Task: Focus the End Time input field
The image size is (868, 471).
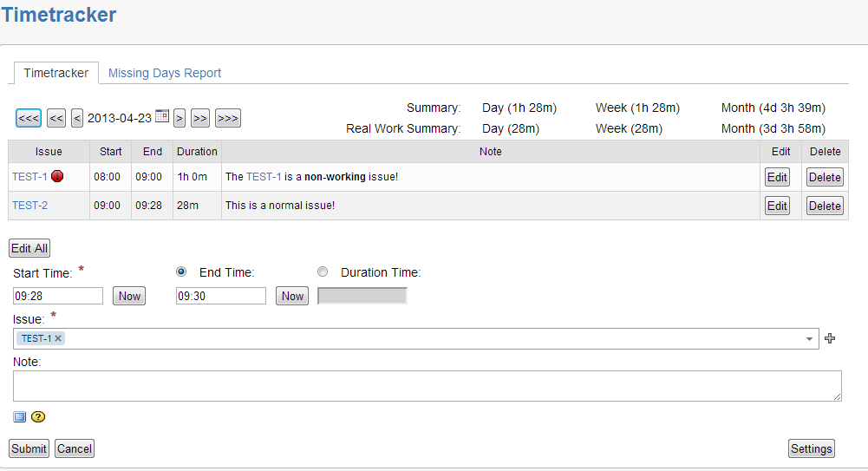Action: pos(221,296)
